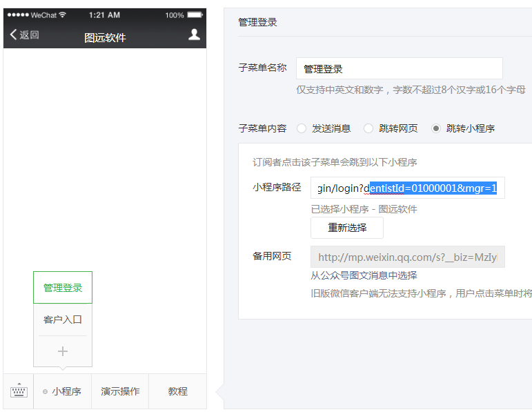Click the 备用网页 URL field

408,257
